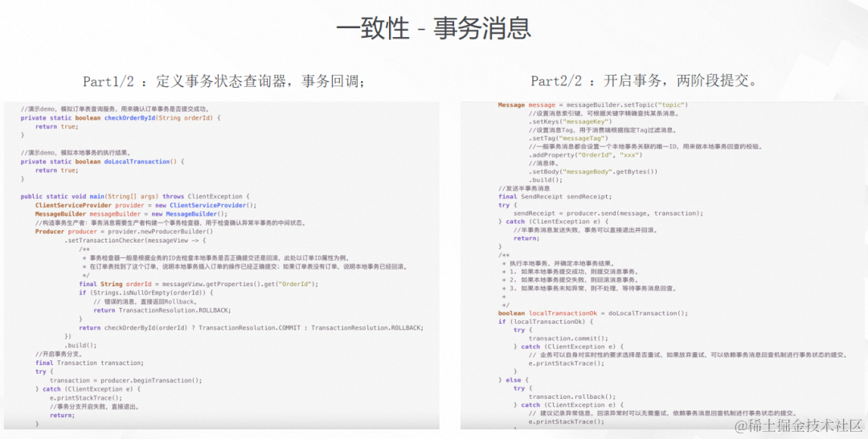Click the comment "//事务分支开启失败，直接退出。"
This screenshot has height=439, width=868.
(x=95, y=406)
